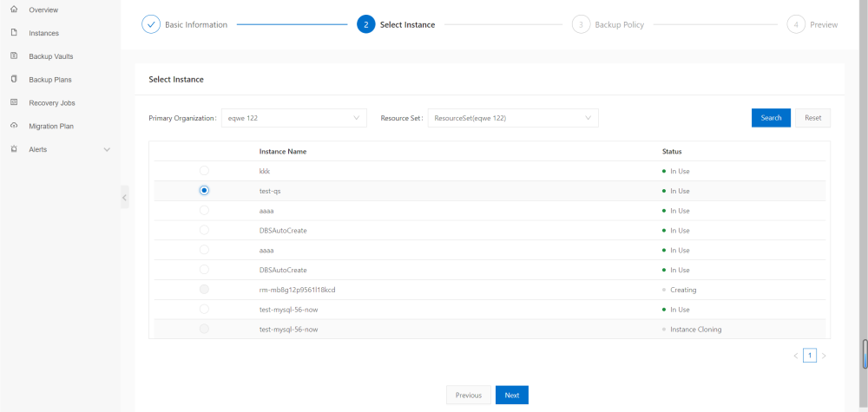Click the Select Instance panel heading
Screen dimensions: 868x412
176,80
